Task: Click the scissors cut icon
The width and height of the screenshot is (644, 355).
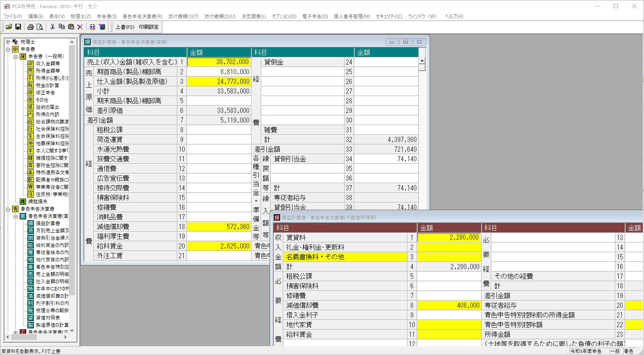Action: tap(52, 27)
